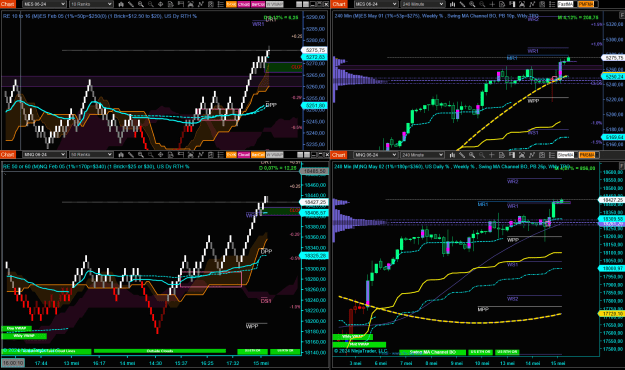Select crosshair cursor in MNQ 50 Ranks chart
The height and width of the screenshot is (370, 625).
[x=160, y=154]
